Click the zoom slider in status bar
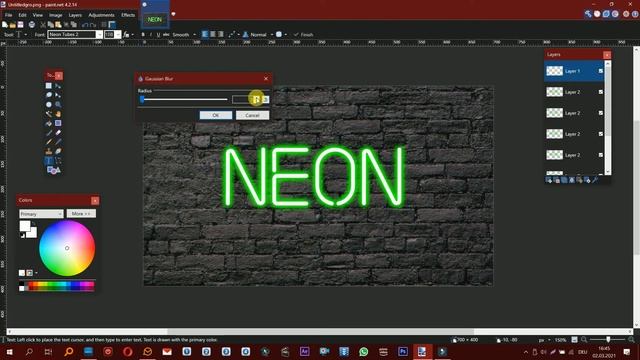The height and width of the screenshot is (360, 640). click(608, 340)
